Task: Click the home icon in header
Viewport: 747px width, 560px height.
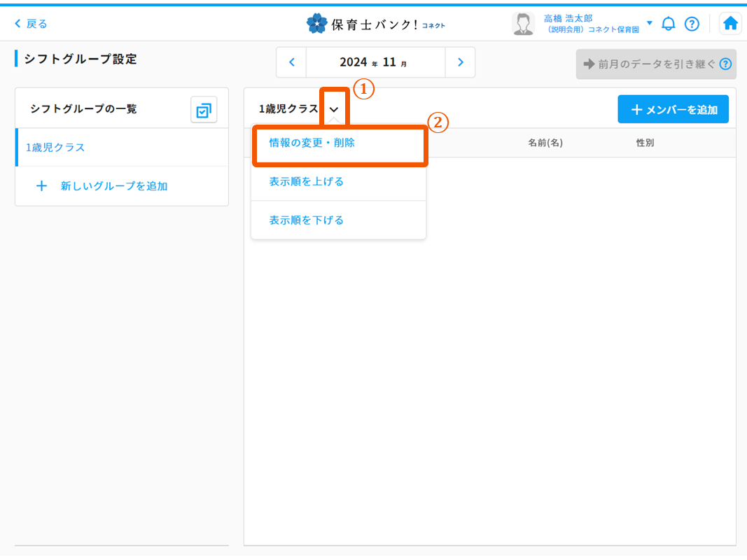Action: (x=730, y=24)
